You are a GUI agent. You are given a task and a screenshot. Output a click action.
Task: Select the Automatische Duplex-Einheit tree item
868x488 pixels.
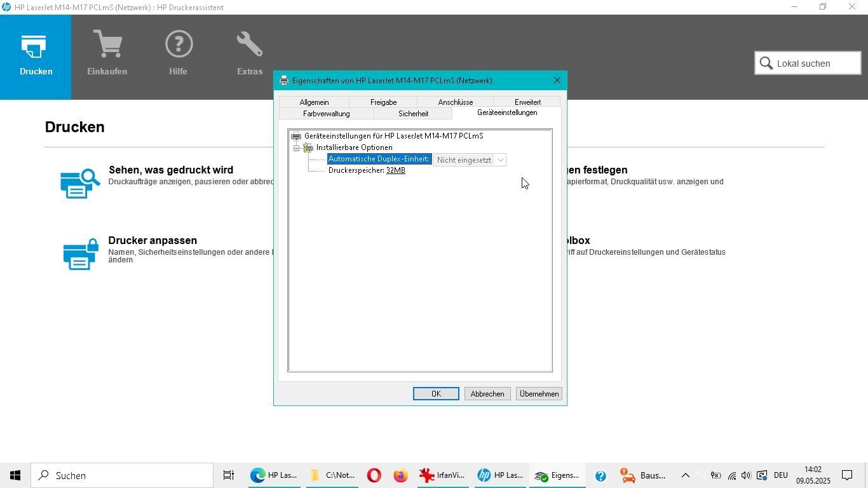(x=379, y=159)
